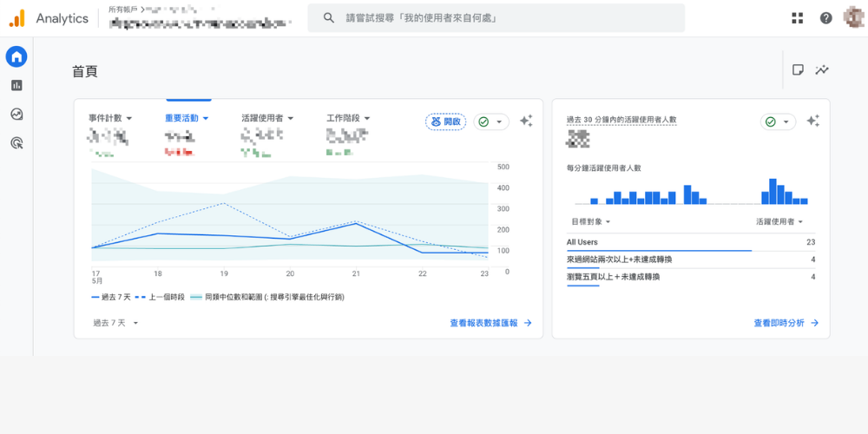Screen dimensions: 868x434
Task: Click the 查看即時分析 link
Action: pos(786,323)
